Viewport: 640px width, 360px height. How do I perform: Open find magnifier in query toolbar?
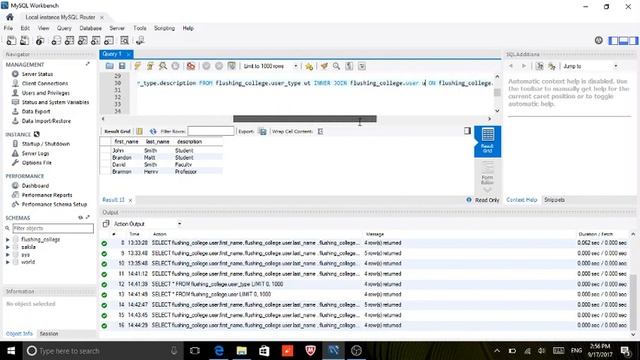click(x=336, y=66)
